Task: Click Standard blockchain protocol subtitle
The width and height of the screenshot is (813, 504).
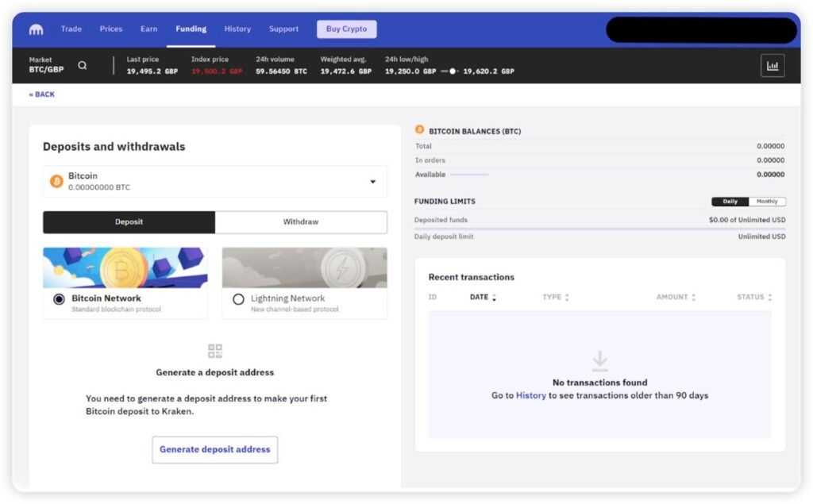Action: [x=116, y=310]
